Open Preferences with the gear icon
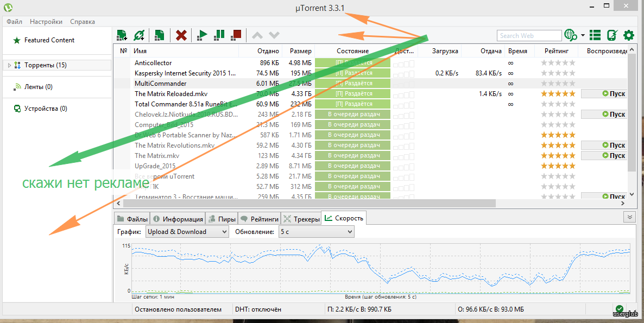Screen dimensions: 644x323 click(x=629, y=35)
